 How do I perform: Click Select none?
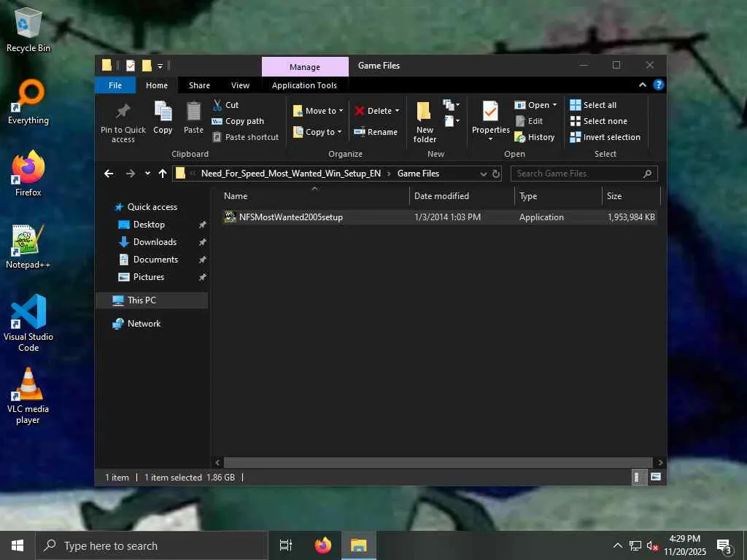(599, 121)
